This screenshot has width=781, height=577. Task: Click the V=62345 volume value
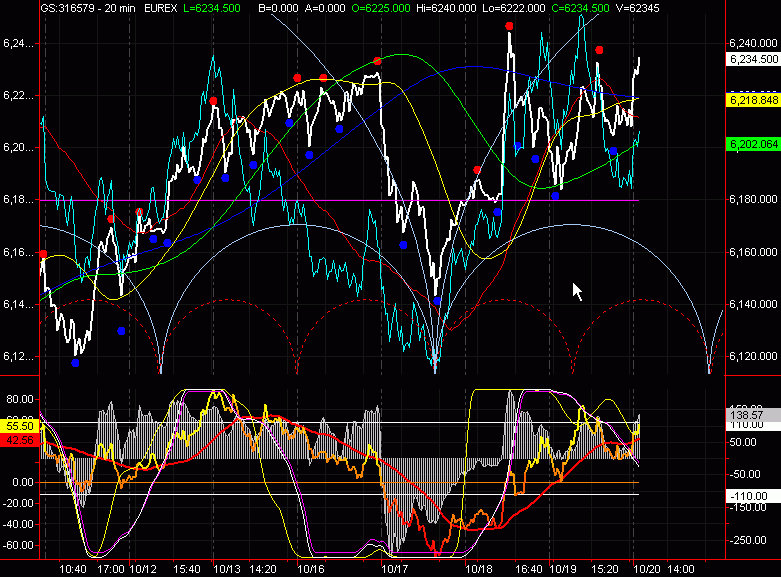point(638,8)
